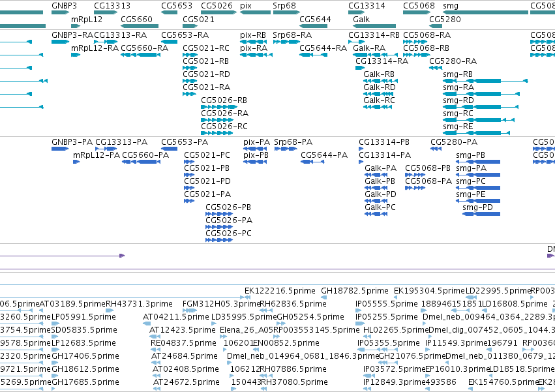Select the Galk-PA protein
Image resolution: width=555 pixels, height=392 pixels.
376,175
